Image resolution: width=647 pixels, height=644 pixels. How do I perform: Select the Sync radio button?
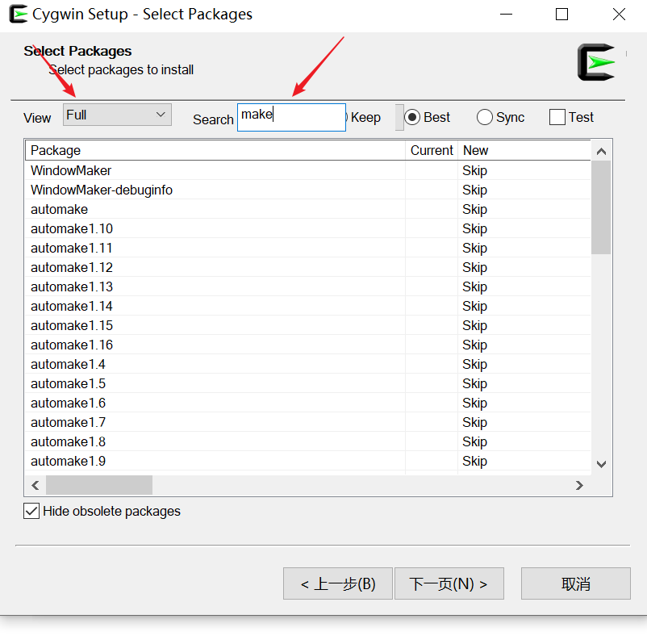coord(485,117)
